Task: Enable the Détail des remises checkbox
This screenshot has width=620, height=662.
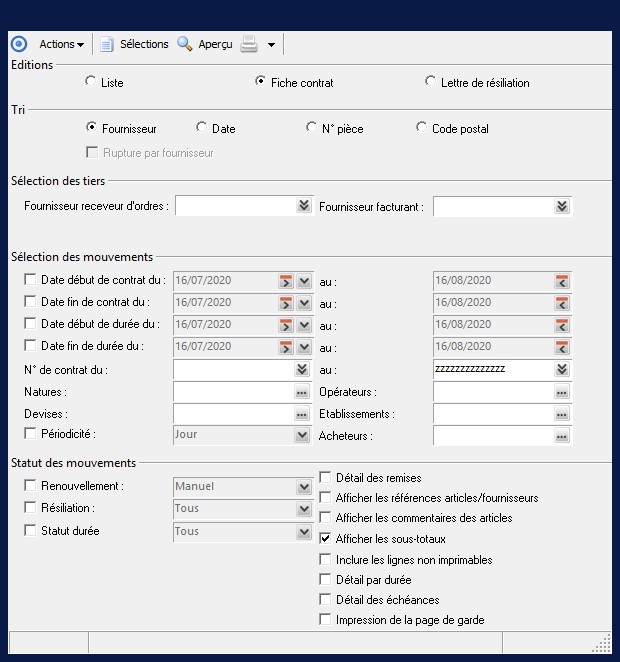Action: (x=325, y=478)
